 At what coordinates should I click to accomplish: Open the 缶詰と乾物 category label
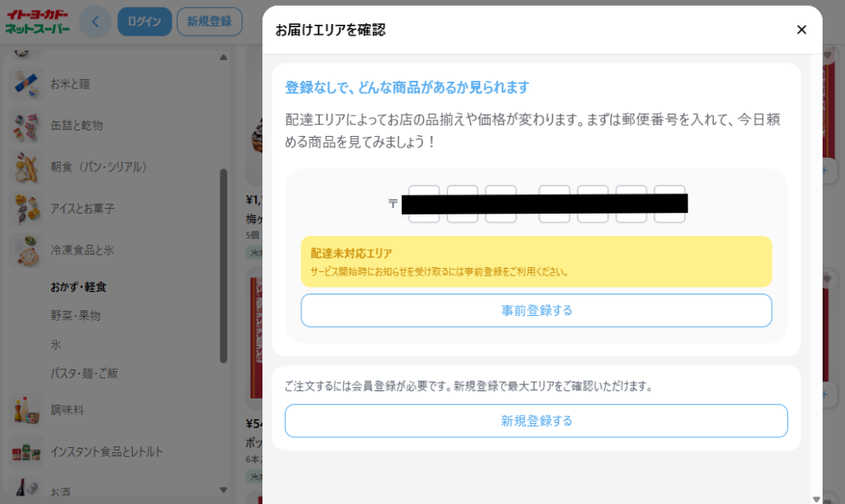[77, 125]
